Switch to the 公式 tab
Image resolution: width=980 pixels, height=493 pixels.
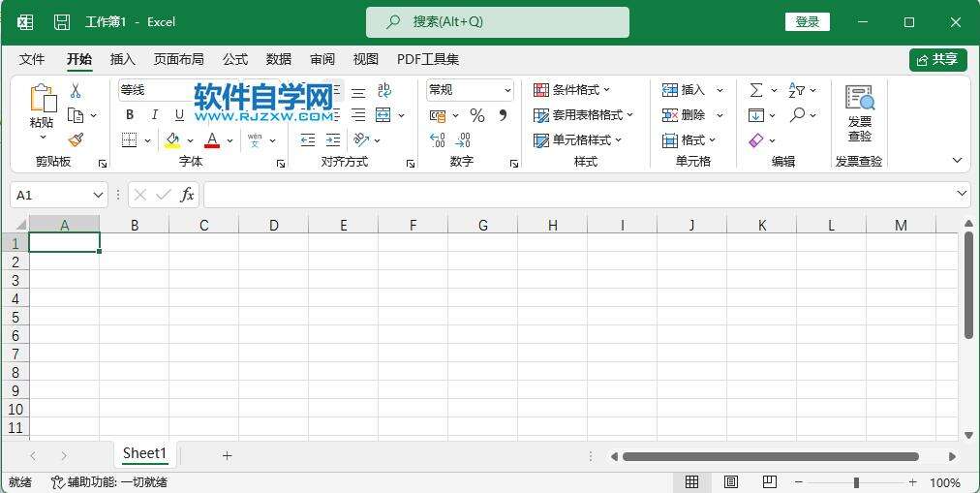(x=235, y=59)
